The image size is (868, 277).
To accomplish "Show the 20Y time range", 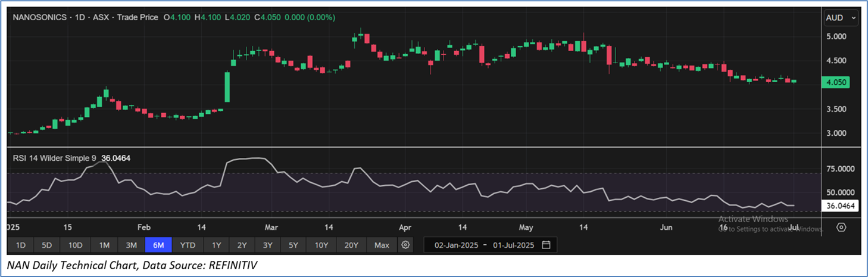I will click(351, 245).
